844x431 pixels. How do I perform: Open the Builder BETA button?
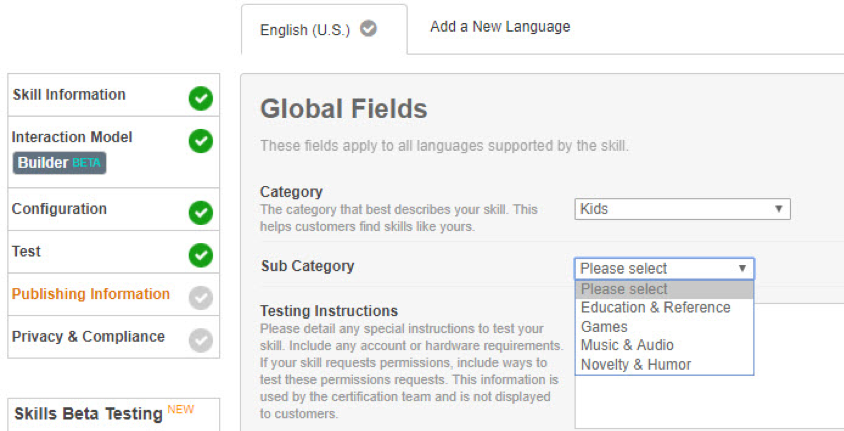(59, 162)
